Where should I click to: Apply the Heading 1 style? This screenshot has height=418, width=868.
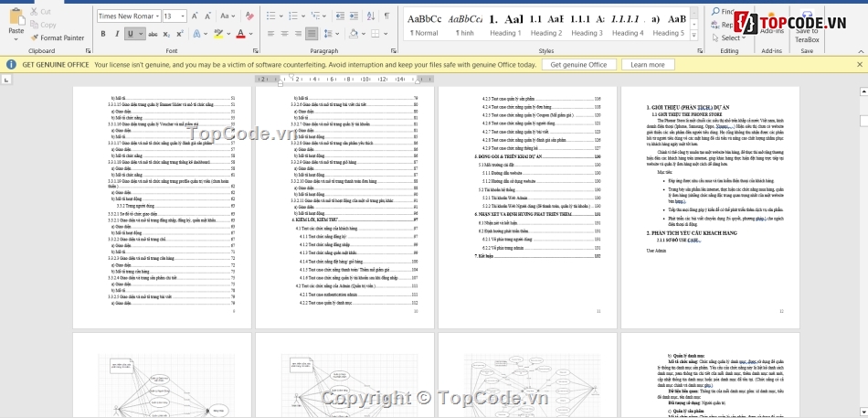coord(504,24)
